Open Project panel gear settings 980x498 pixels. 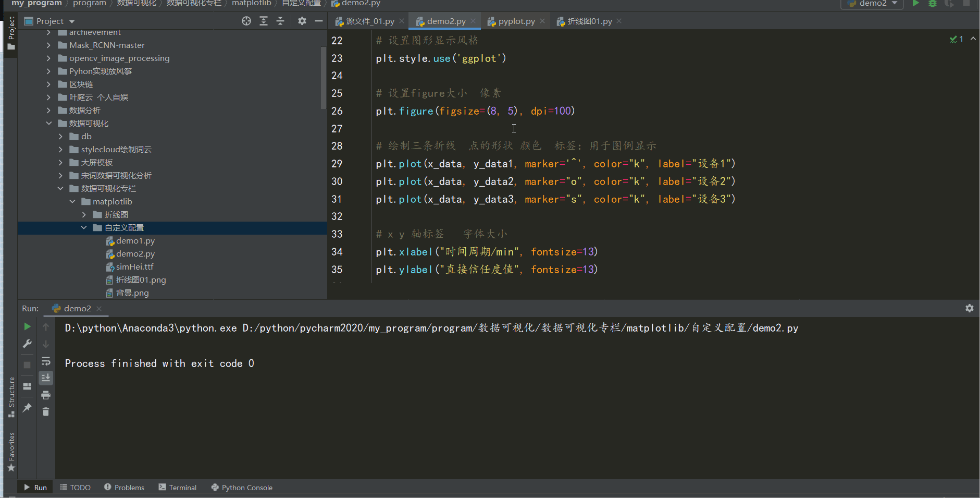coord(302,21)
